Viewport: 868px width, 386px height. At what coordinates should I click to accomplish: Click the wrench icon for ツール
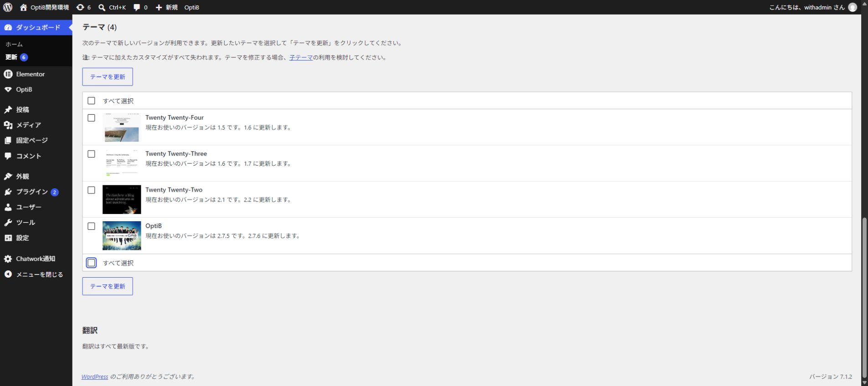[x=8, y=223]
